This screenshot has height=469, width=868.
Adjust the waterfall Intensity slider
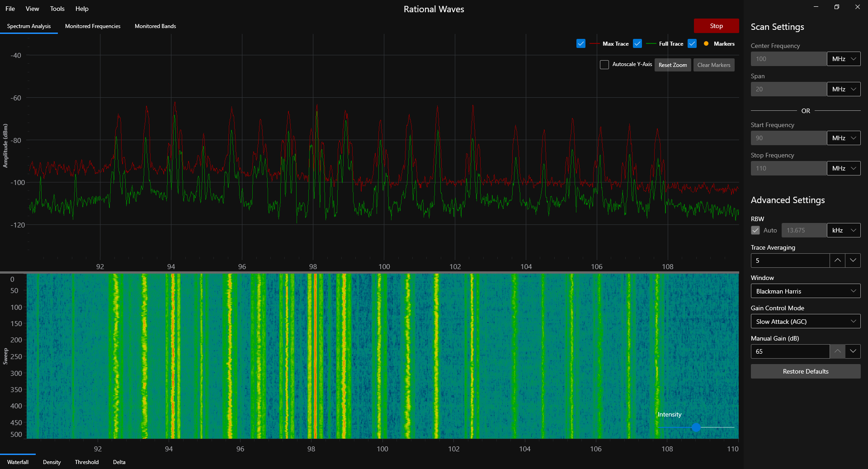coord(696,428)
